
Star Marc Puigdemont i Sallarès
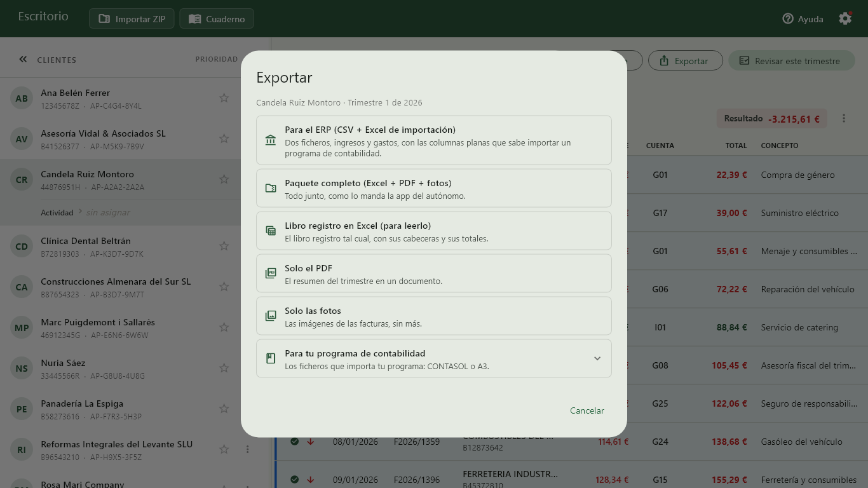pos(224,327)
